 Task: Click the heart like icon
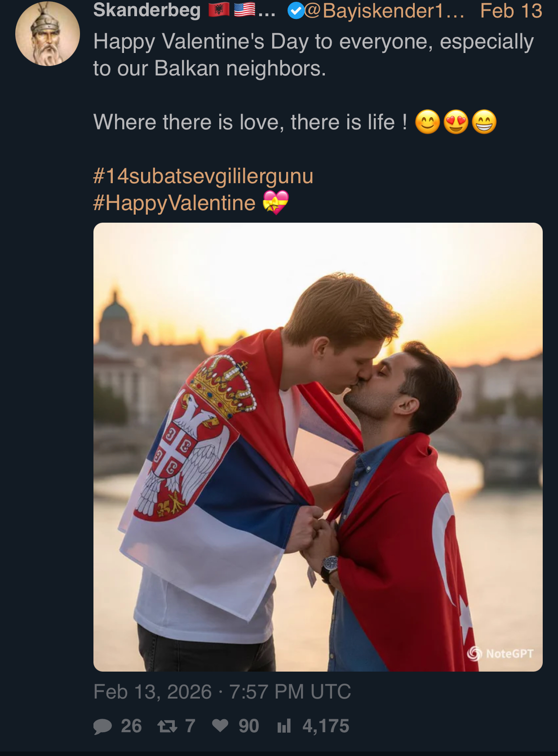coord(220,725)
